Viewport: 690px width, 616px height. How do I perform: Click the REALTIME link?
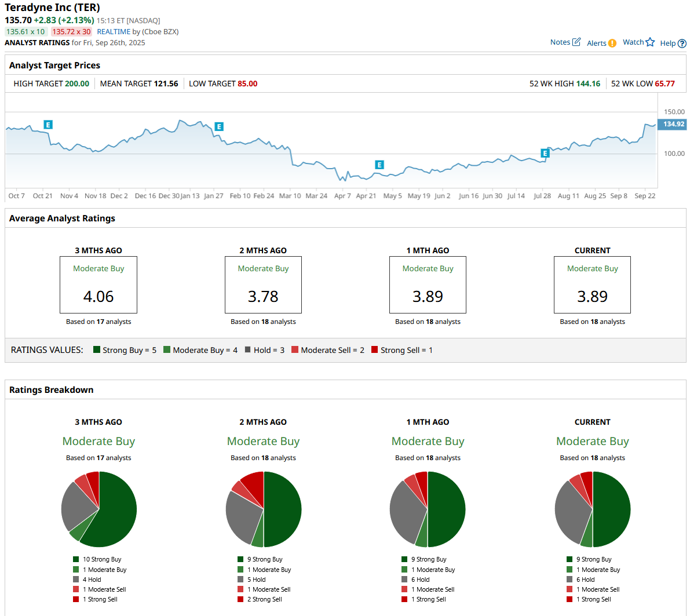click(114, 32)
